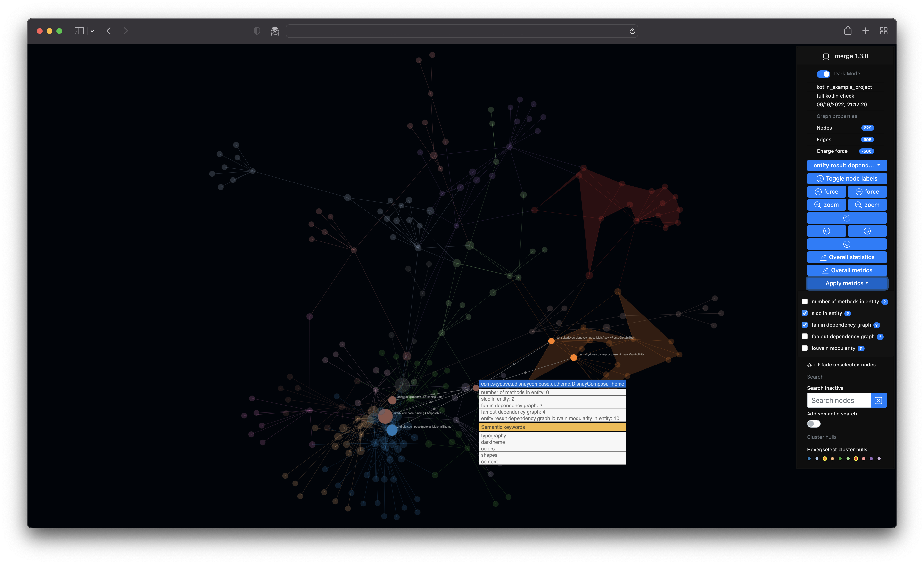The width and height of the screenshot is (924, 564).
Task: Pan the graph down with the down arrow
Action: 847,244
